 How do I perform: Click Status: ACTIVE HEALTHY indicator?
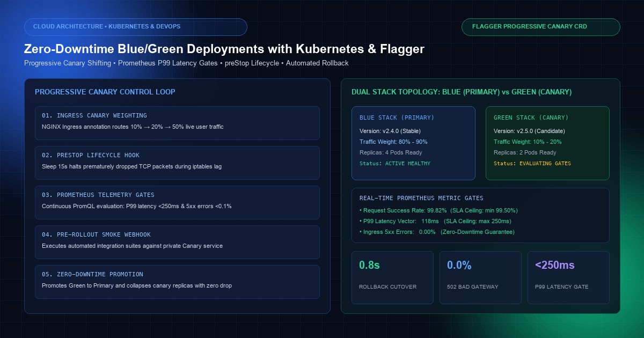click(395, 163)
